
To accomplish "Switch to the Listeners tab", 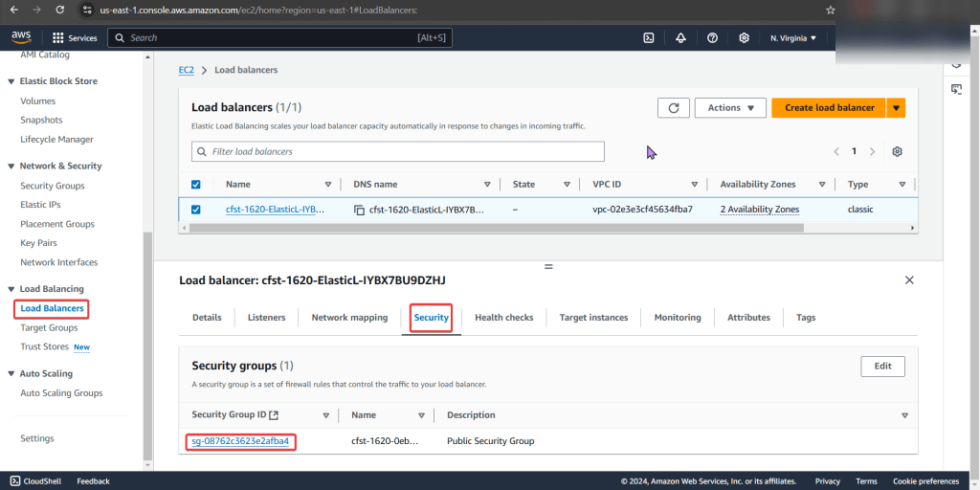I will point(266,318).
